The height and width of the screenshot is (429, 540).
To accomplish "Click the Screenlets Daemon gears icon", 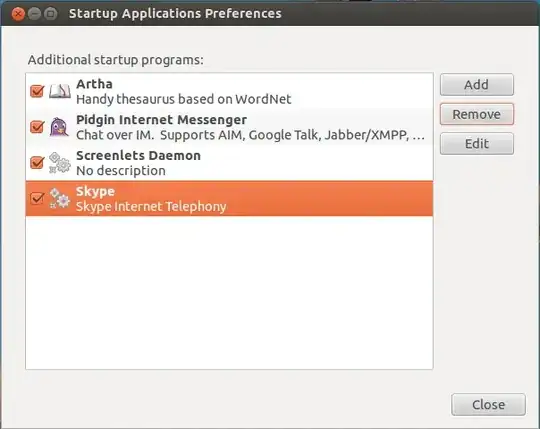I will pos(60,163).
